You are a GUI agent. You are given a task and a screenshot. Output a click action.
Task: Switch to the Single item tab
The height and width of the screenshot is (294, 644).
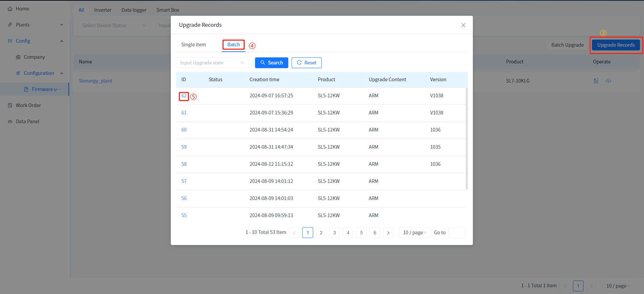pyautogui.click(x=193, y=45)
